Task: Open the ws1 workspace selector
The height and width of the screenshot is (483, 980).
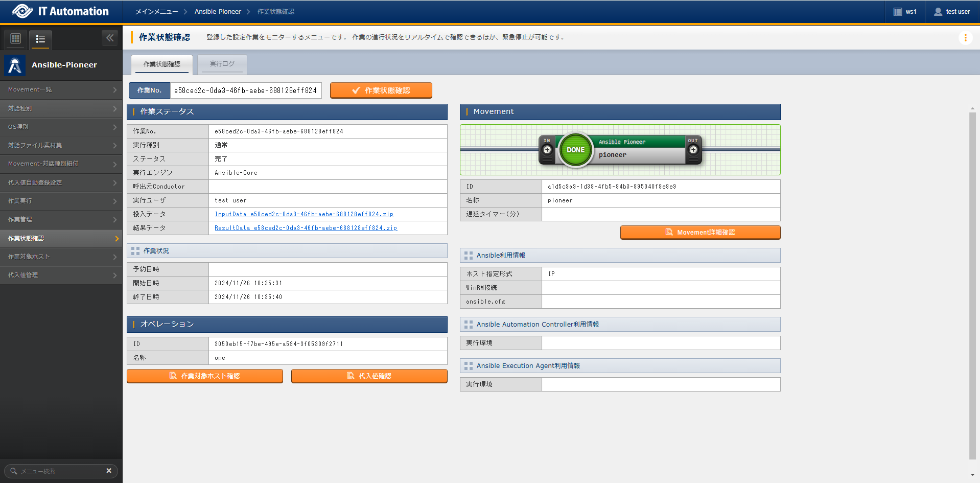Action: [x=905, y=12]
